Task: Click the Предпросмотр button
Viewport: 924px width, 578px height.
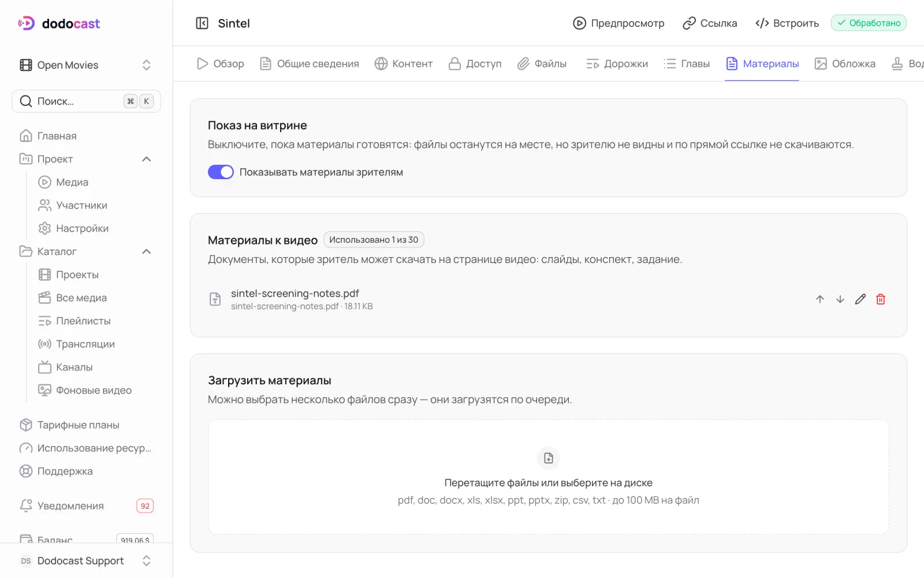Action: (x=619, y=23)
